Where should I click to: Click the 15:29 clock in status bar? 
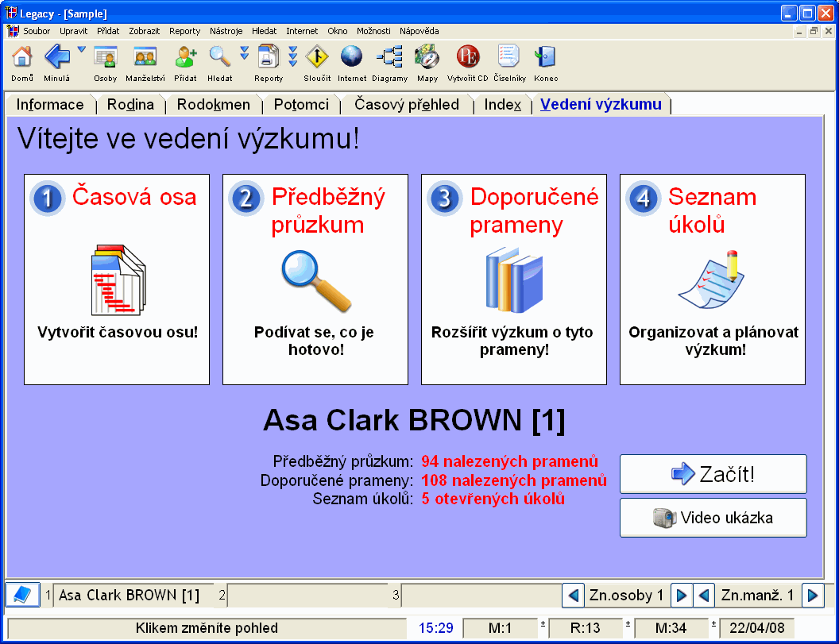click(435, 628)
